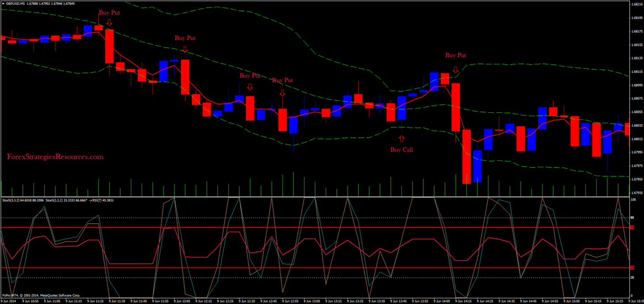Click the 1.68155 price axis label
This screenshot has height=304, width=644.
pos(637,45)
